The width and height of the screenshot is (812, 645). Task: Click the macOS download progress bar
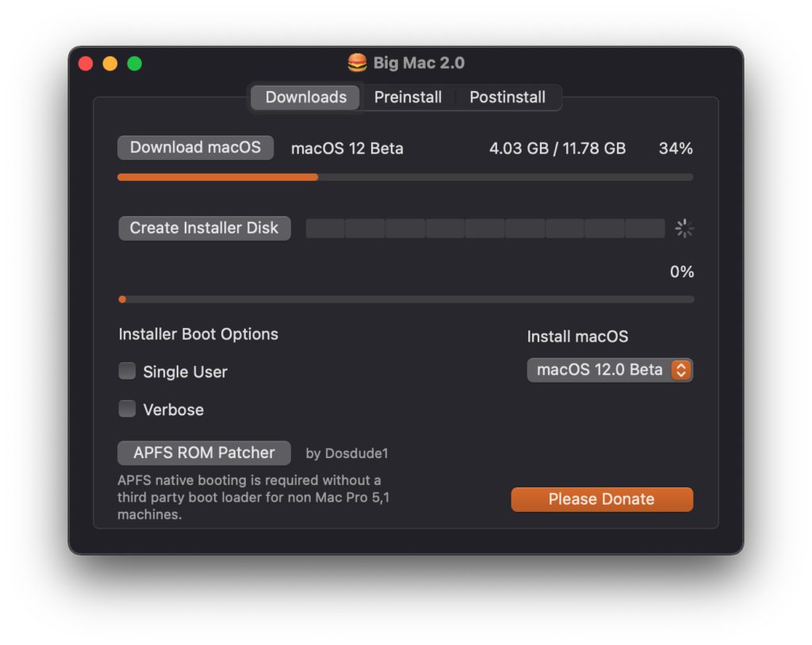click(x=404, y=177)
